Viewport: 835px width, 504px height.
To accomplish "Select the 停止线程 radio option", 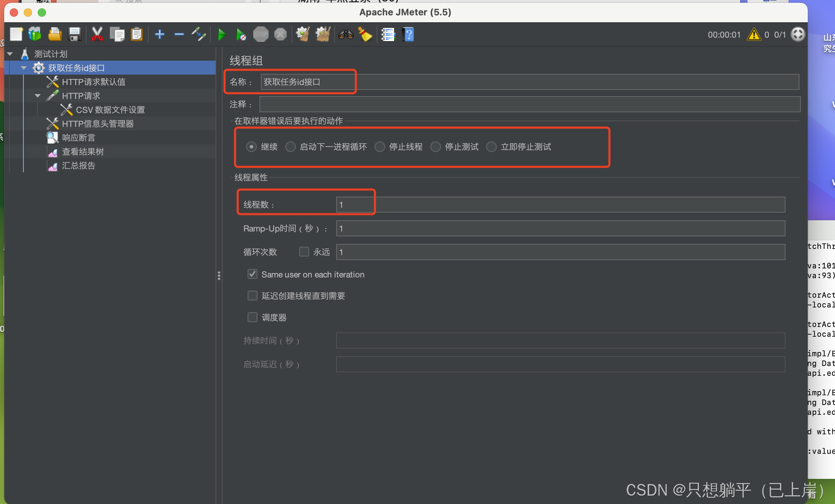I will tap(380, 147).
